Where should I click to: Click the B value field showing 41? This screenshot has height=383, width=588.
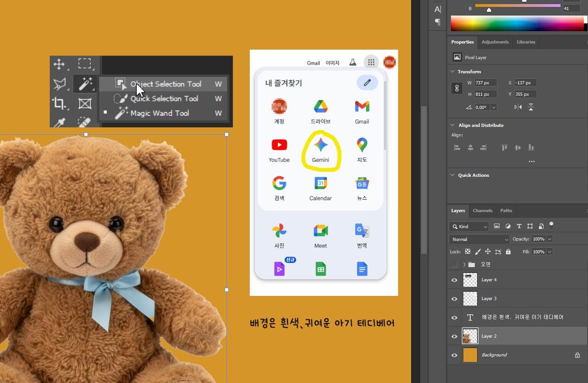click(572, 8)
